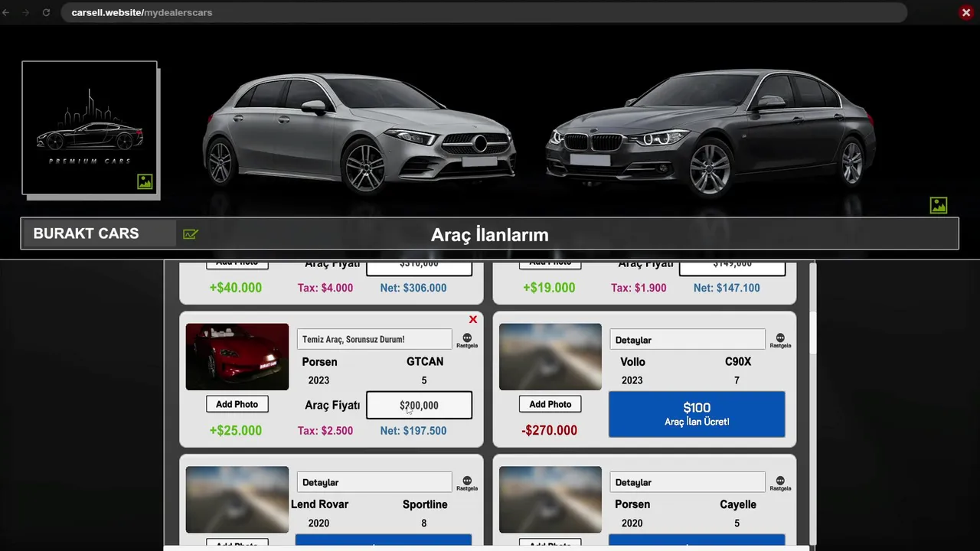Screen dimensions: 980x551
Task: Click the 'Tax: $4.000' text
Action: tap(325, 288)
